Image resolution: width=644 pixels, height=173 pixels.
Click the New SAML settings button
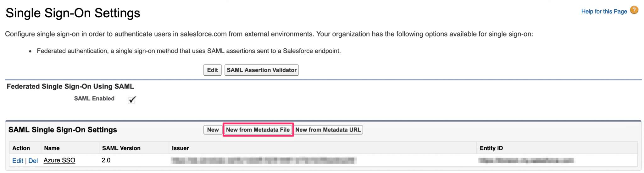point(213,130)
